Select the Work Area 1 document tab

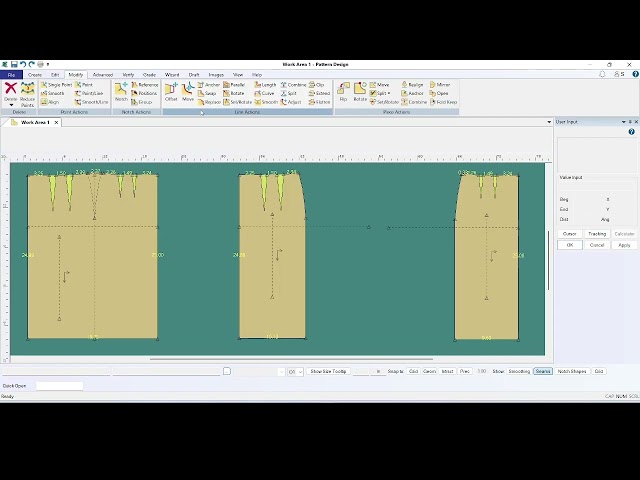[35, 122]
